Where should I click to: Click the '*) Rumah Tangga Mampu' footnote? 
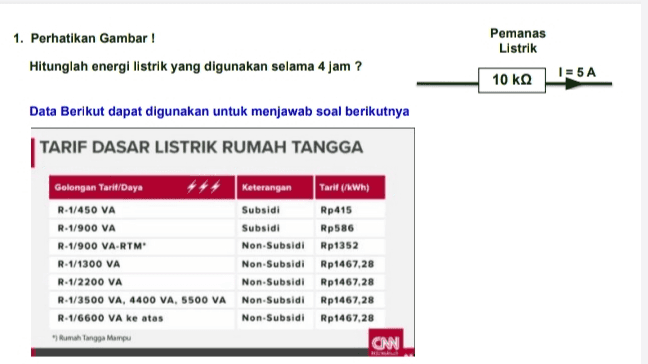91,338
